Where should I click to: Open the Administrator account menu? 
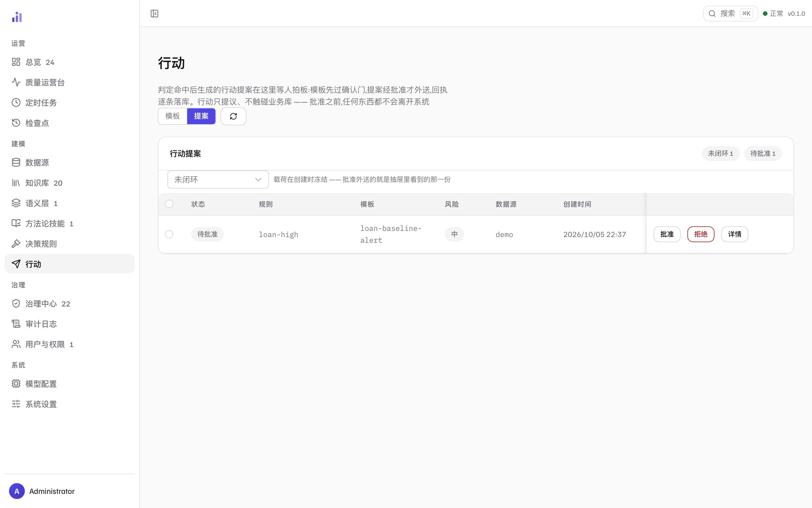tap(42, 491)
